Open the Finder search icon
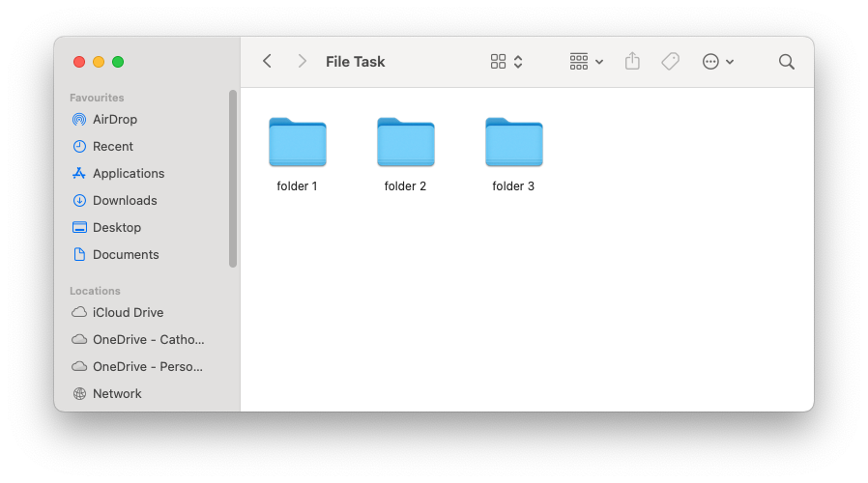The height and width of the screenshot is (483, 868). tap(786, 62)
